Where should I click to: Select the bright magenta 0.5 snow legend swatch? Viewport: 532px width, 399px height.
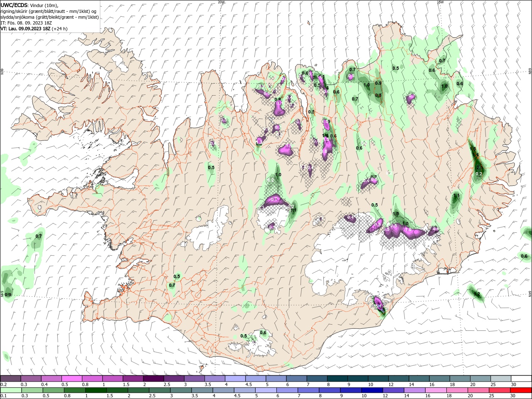click(71, 379)
